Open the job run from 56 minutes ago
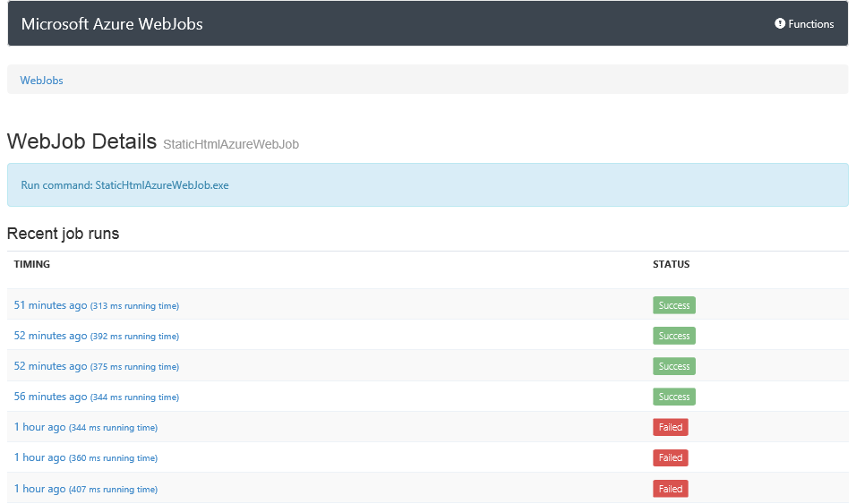 point(51,397)
